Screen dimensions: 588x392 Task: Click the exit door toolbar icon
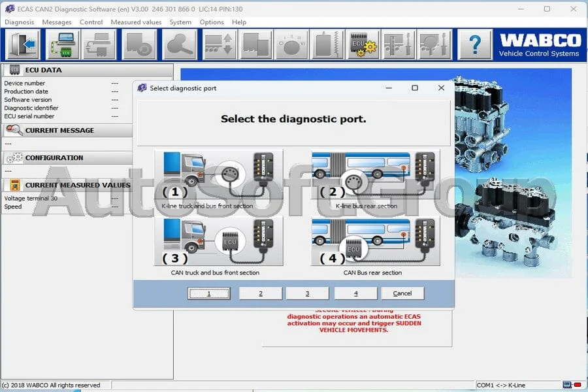[x=23, y=44]
